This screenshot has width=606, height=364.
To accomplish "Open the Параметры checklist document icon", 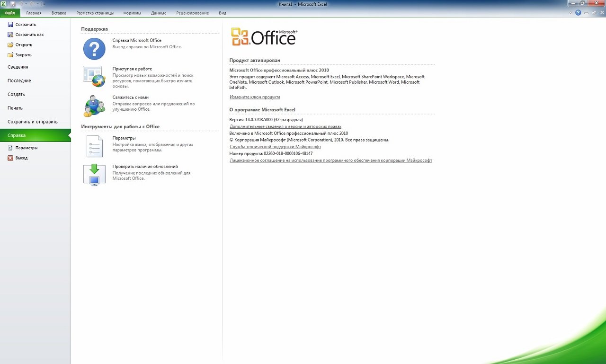I will (x=94, y=146).
